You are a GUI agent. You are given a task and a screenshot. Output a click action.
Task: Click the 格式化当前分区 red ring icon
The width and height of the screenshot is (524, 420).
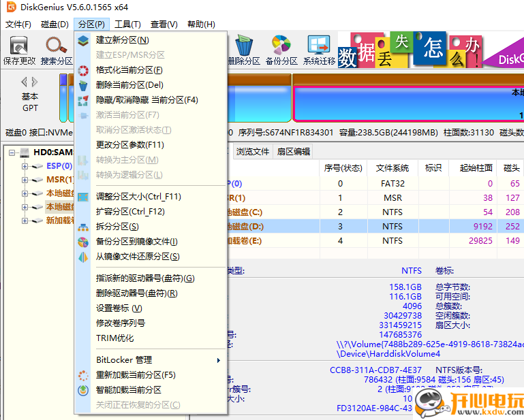[x=83, y=70]
